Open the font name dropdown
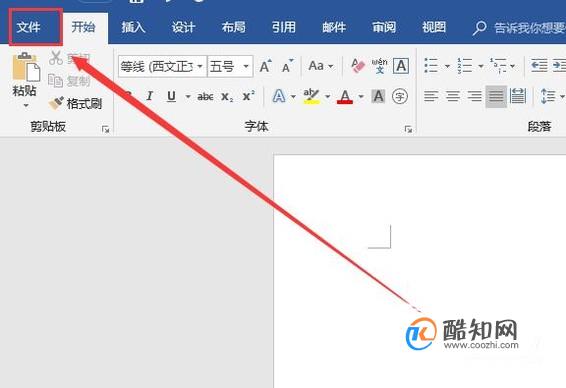Viewport: 566px width, 388px height. pos(200,66)
